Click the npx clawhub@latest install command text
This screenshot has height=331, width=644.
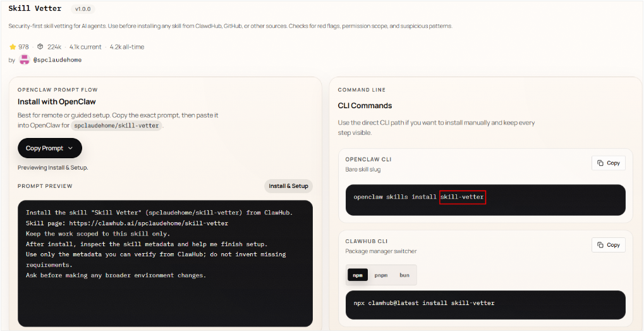click(x=424, y=303)
